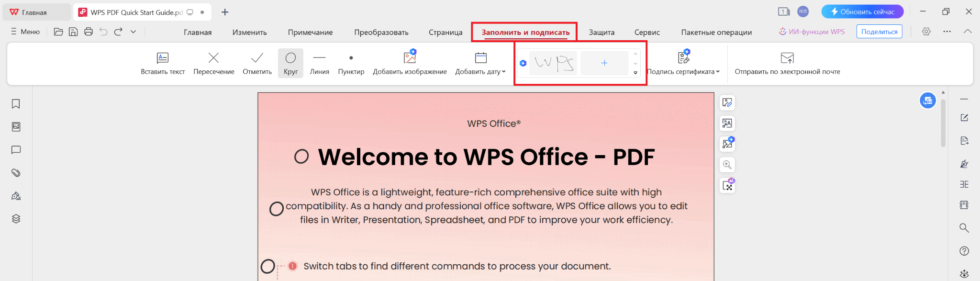The image size is (980, 281).
Task: Click the Redo arrow
Action: coord(118,32)
